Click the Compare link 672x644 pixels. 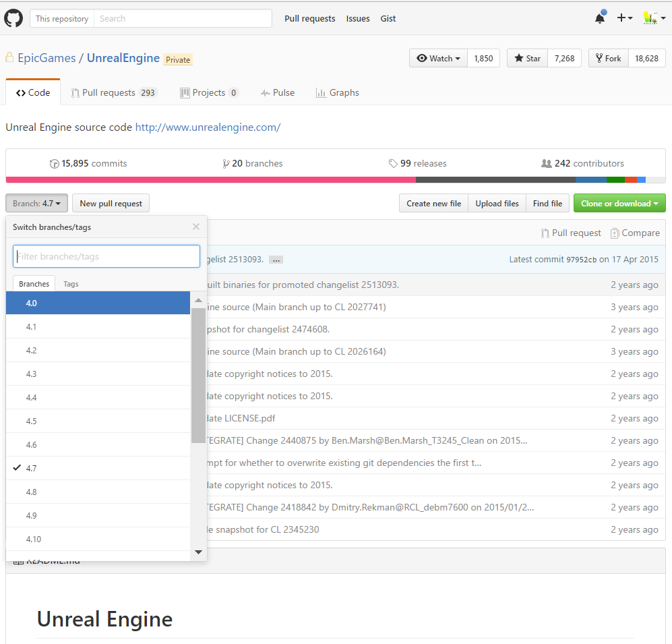point(635,233)
